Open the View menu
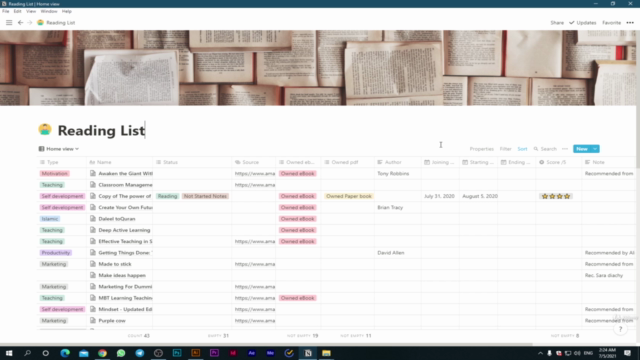 [31, 11]
